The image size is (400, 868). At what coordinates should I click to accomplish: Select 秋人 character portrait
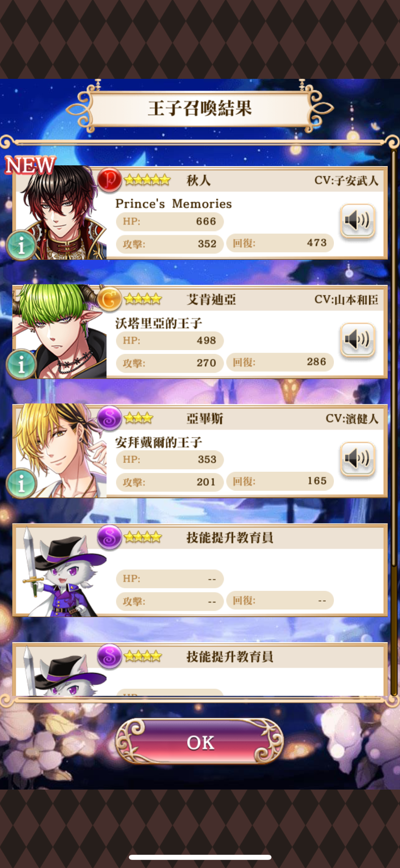coord(59,213)
